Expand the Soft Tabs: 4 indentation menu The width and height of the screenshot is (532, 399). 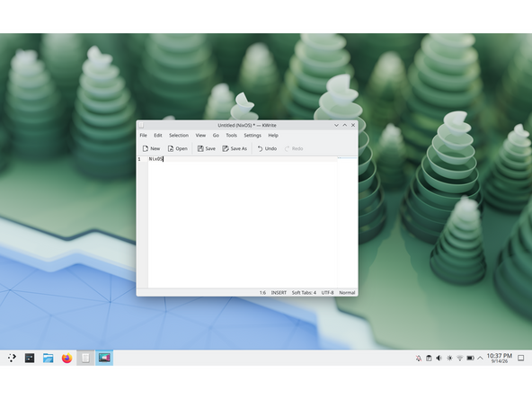coord(304,292)
